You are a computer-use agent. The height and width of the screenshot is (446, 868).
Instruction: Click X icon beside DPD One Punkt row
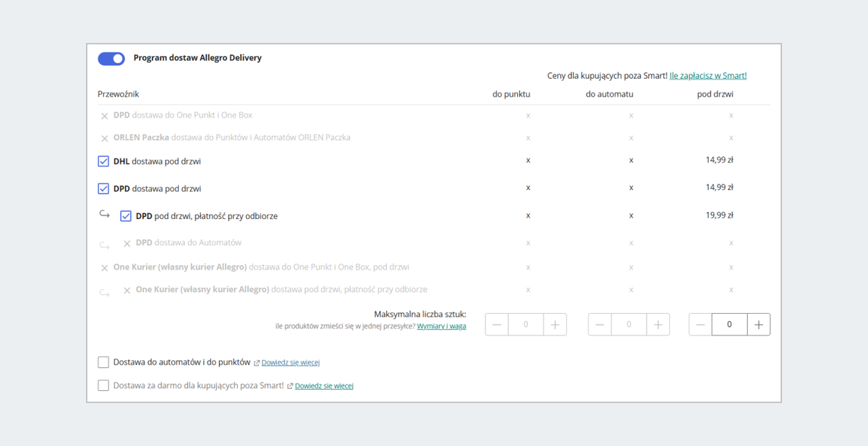(x=104, y=116)
